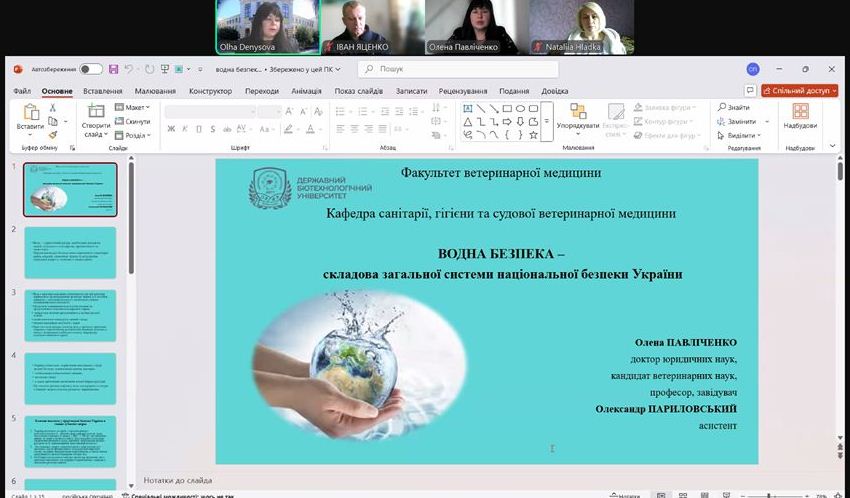Open the text Highlight Color button

coord(288,129)
